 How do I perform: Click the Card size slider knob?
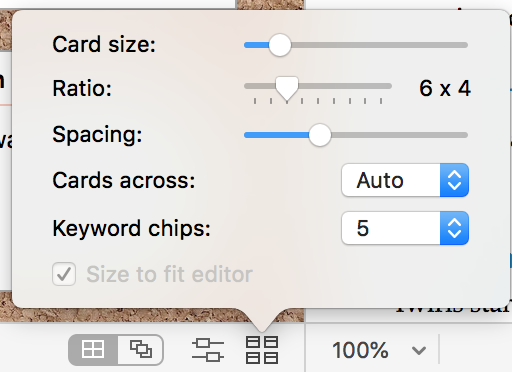(280, 45)
